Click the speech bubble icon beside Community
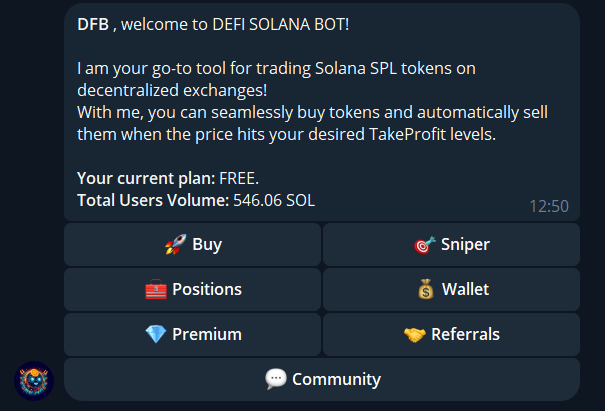Viewport: 605px width, 411px height. pyautogui.click(x=276, y=379)
